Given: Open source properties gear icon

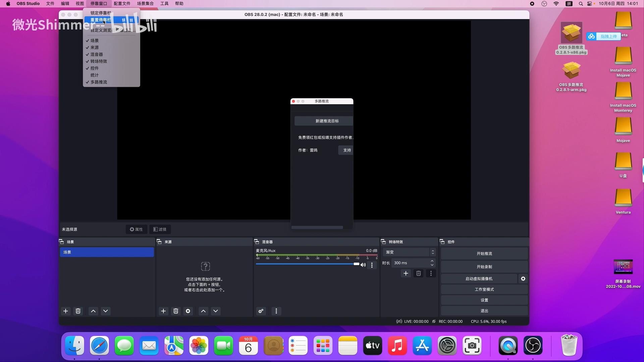Looking at the screenshot, I should click(188, 311).
